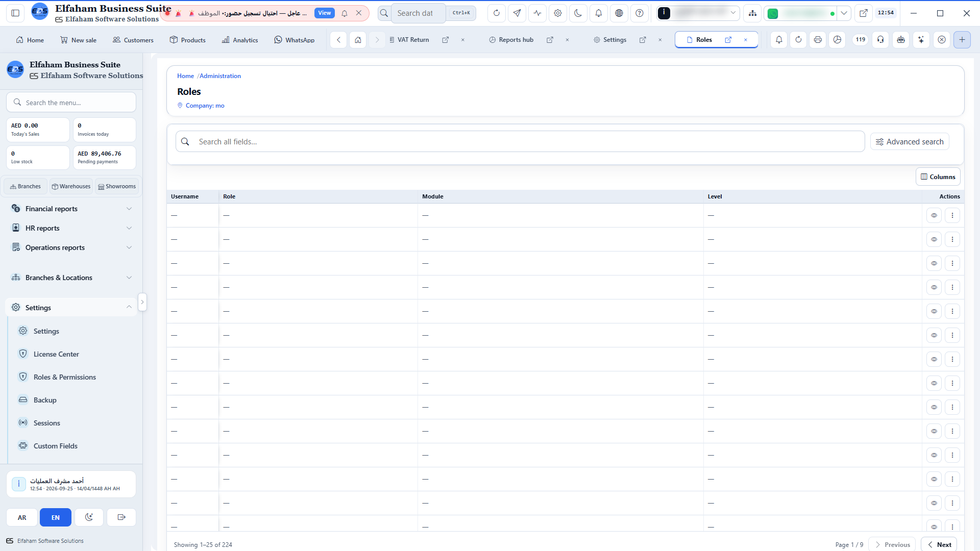Open the activity pulse icon in top bar
The height and width of the screenshot is (551, 980).
[x=537, y=13]
